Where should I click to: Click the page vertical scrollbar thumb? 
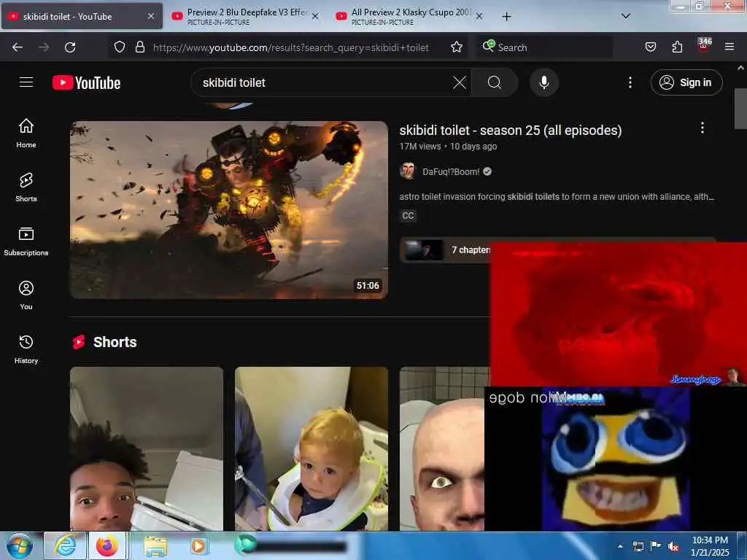point(740,109)
